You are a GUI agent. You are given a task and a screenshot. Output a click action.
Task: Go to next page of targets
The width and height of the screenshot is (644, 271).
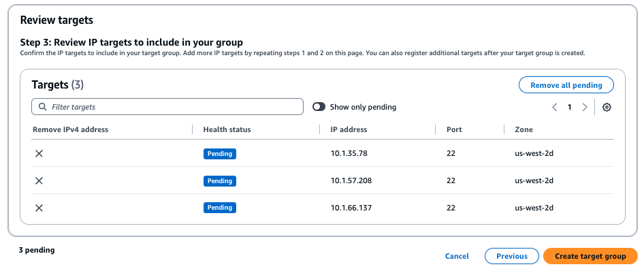click(585, 107)
